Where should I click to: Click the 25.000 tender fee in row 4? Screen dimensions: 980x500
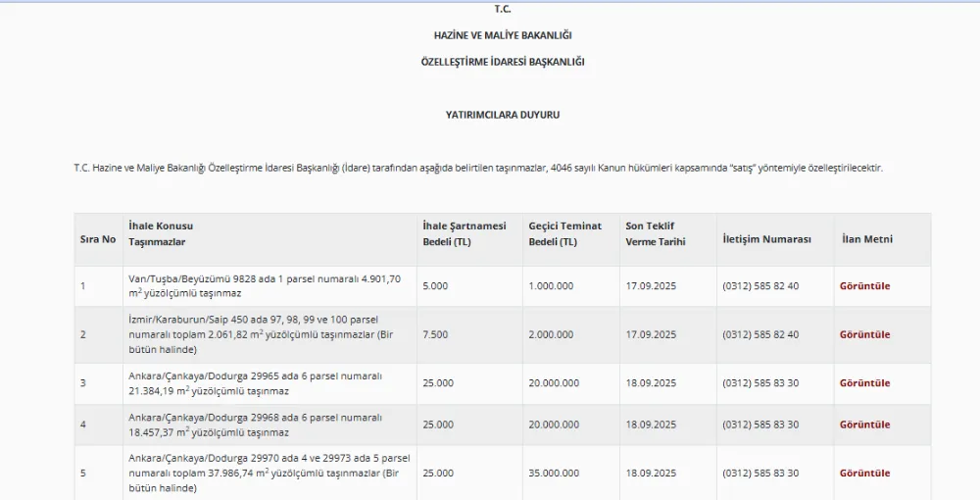coord(438,425)
